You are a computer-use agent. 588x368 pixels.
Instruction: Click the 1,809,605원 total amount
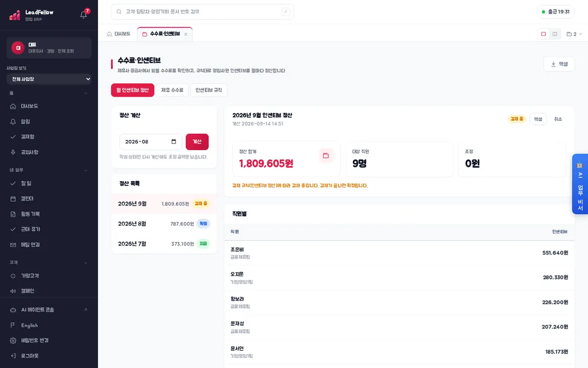[266, 163]
